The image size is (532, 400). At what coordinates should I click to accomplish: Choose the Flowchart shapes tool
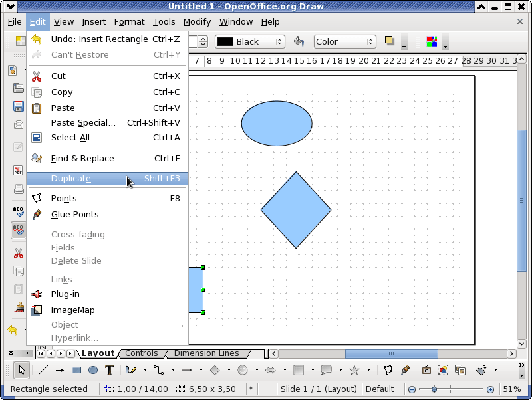299,370
